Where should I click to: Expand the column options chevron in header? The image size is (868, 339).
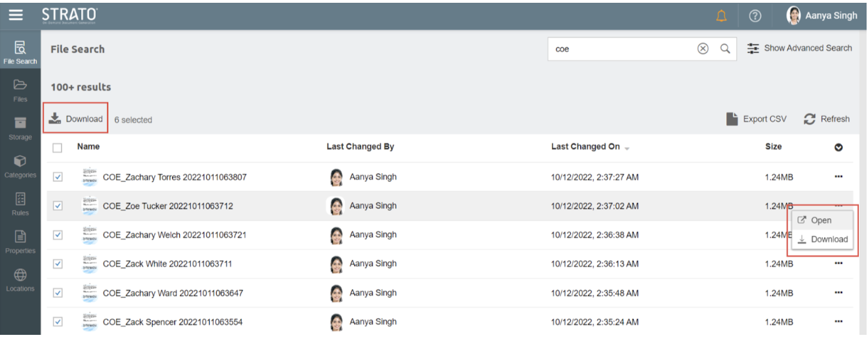tap(838, 147)
